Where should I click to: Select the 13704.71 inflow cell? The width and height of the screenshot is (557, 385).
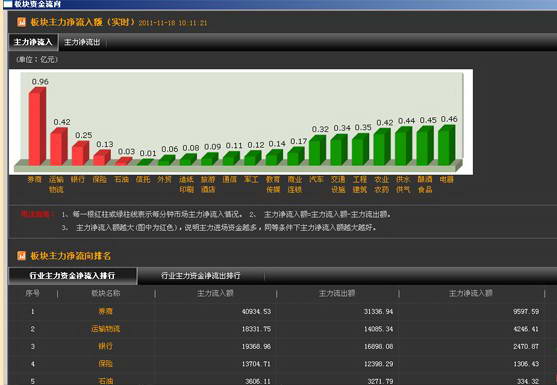pyautogui.click(x=256, y=364)
